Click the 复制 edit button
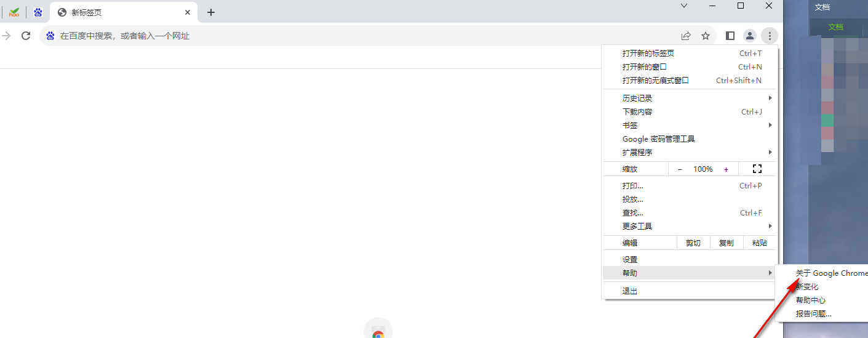The width and height of the screenshot is (868, 338). [x=727, y=243]
